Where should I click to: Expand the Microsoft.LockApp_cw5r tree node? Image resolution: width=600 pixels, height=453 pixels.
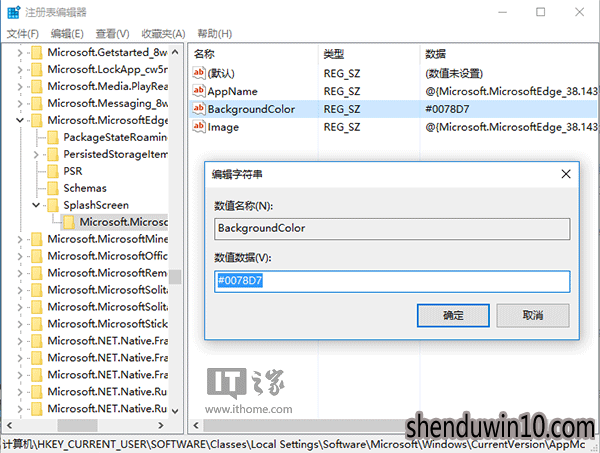tap(20, 70)
